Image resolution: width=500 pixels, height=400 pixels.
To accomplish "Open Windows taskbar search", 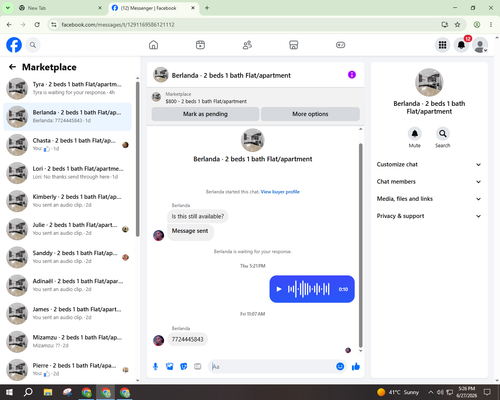I will (x=28, y=392).
